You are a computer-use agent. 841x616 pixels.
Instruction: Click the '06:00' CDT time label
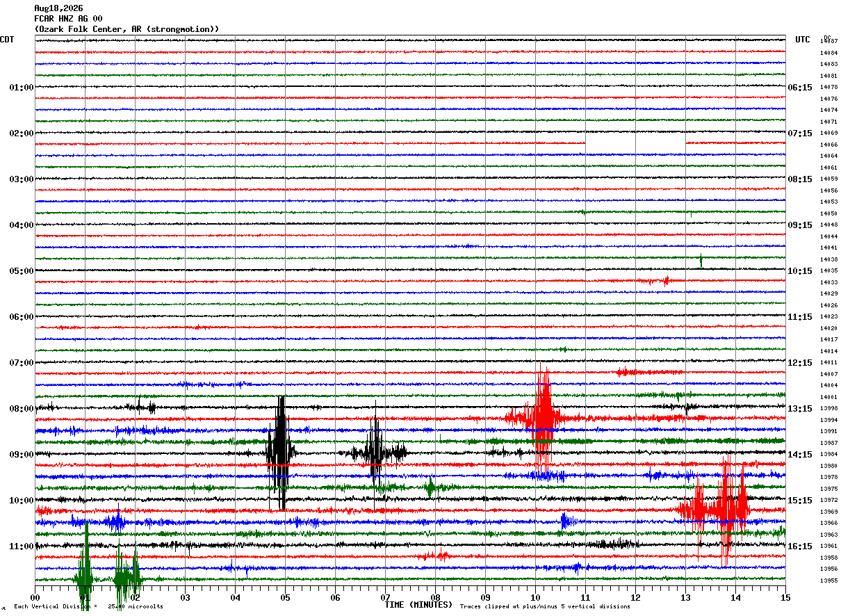[x=21, y=317]
